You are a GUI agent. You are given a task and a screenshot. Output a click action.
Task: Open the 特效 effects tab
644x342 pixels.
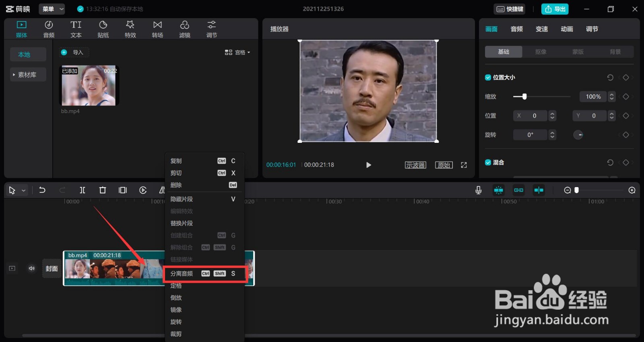pos(130,29)
